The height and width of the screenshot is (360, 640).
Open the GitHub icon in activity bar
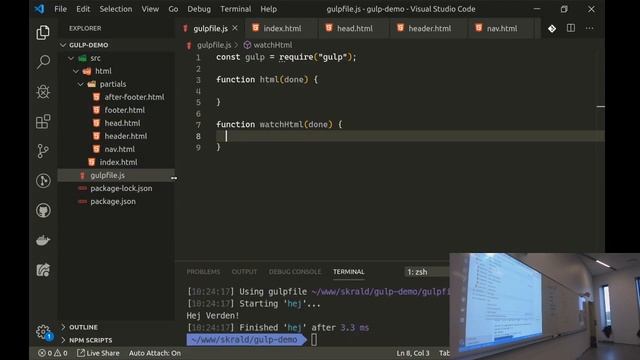click(x=43, y=210)
